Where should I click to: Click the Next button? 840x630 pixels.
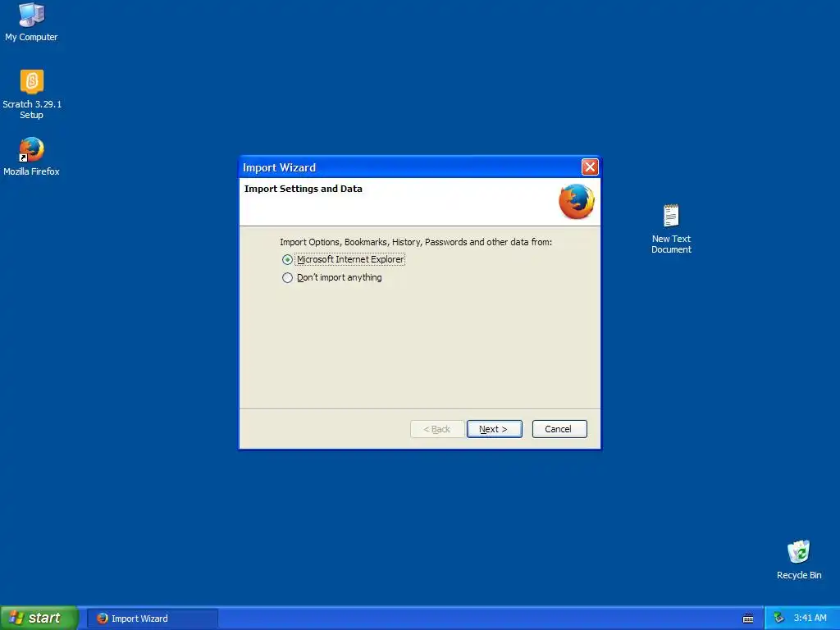[x=494, y=429]
